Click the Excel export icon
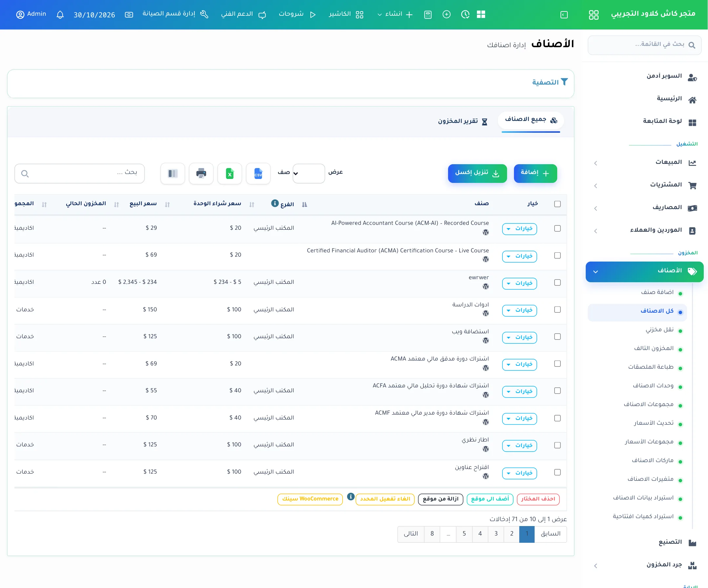 click(x=229, y=174)
